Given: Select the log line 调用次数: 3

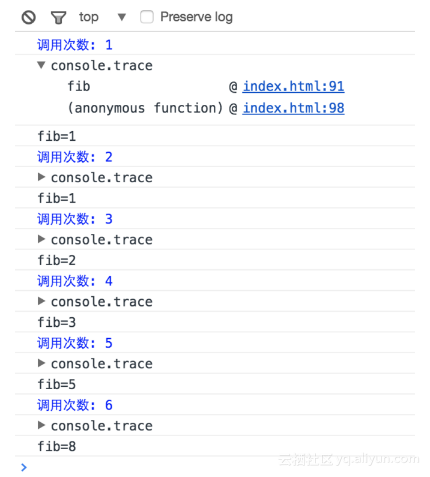Looking at the screenshot, I should pos(215,219).
